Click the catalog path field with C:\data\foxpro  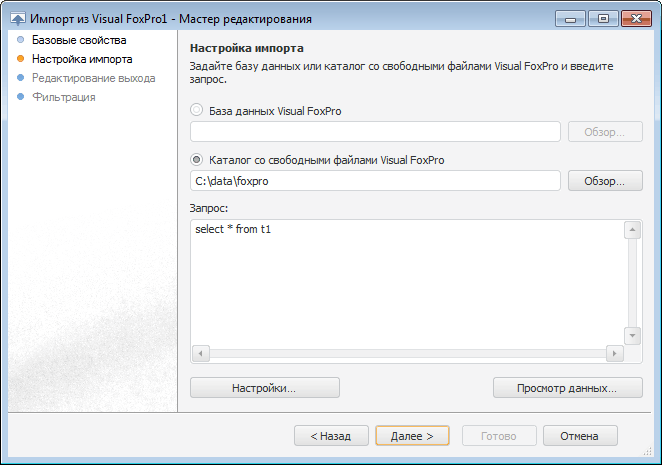click(x=375, y=181)
